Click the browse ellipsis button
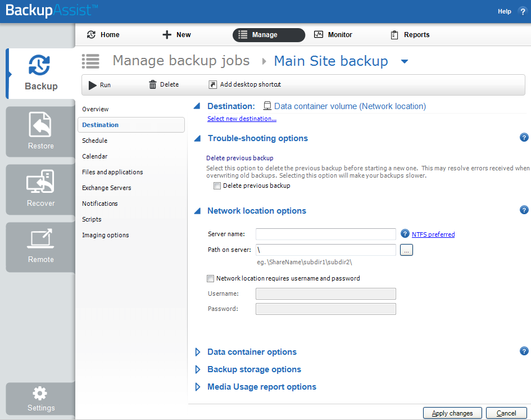Viewport: 531px width, 420px height. 406,250
